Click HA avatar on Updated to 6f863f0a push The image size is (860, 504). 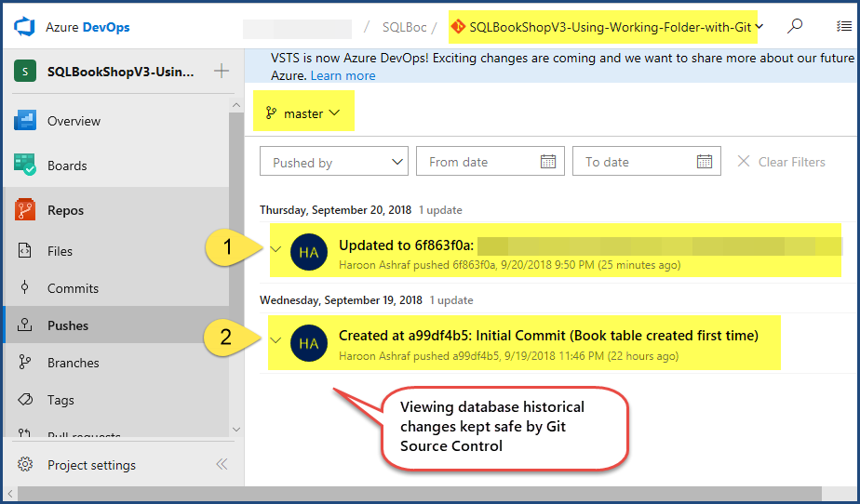click(309, 252)
